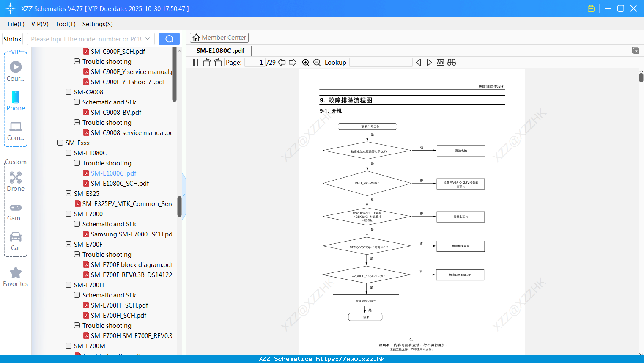Rotate page clockwise
Screen dimensions: 644x363
218,62
